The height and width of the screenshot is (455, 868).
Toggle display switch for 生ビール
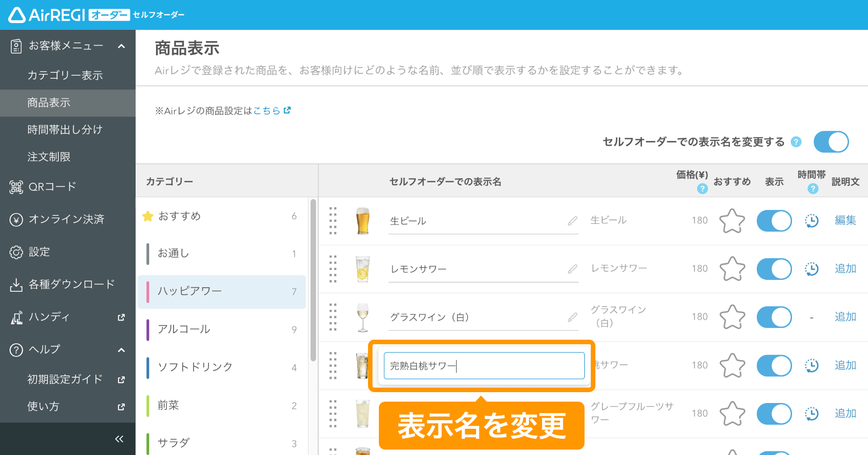(774, 221)
